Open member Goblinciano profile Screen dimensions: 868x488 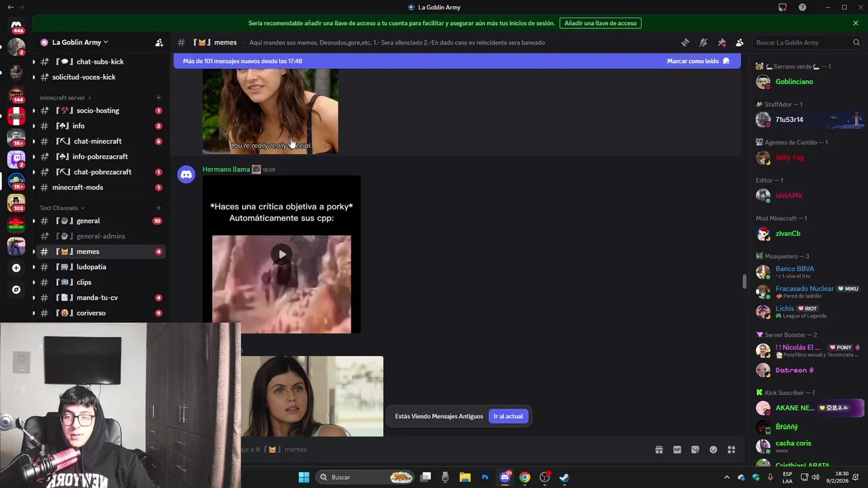click(x=808, y=81)
